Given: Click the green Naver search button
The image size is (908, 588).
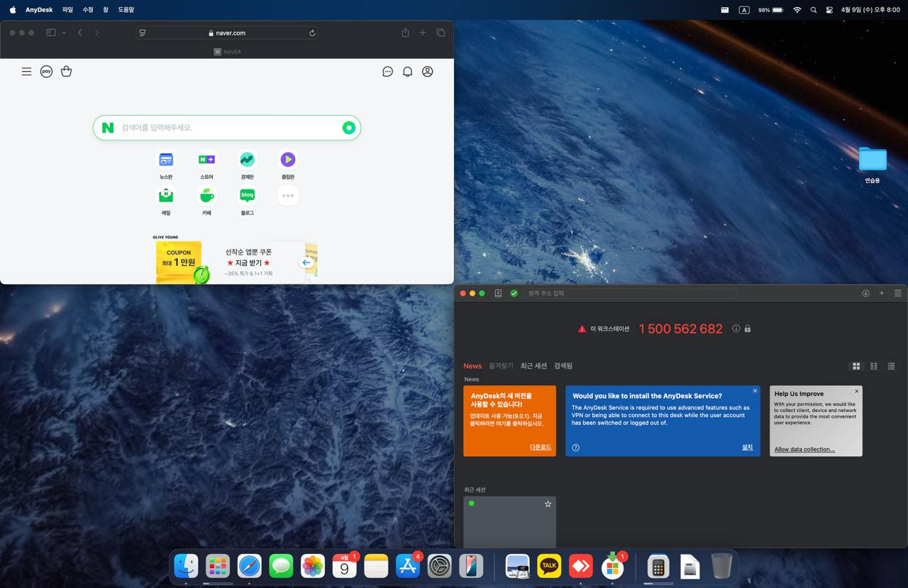Looking at the screenshot, I should tap(348, 128).
